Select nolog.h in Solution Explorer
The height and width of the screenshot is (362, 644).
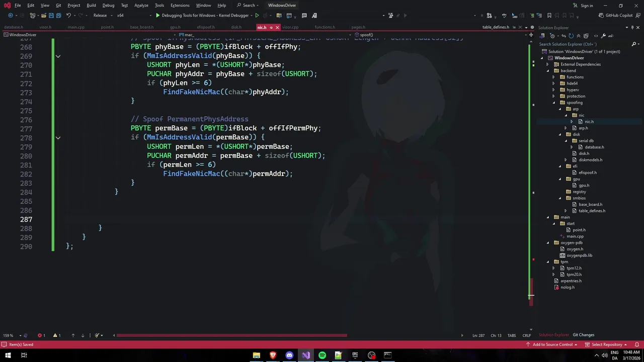[x=567, y=287]
